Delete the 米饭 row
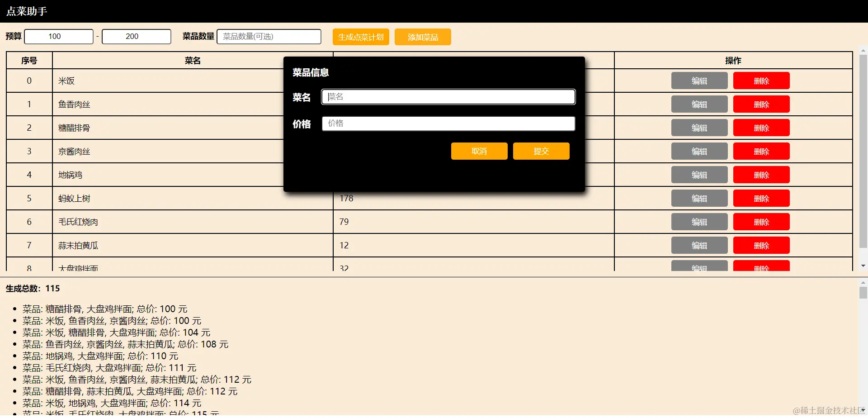868x418 pixels. (761, 81)
